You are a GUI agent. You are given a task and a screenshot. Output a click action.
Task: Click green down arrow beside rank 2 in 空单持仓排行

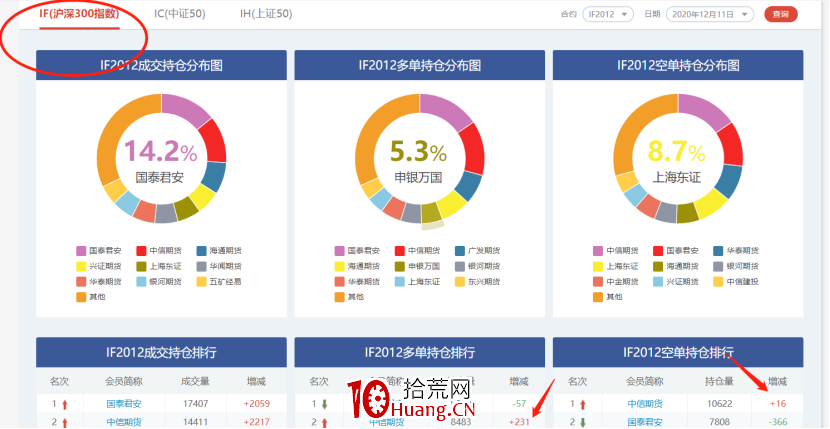pos(583,423)
